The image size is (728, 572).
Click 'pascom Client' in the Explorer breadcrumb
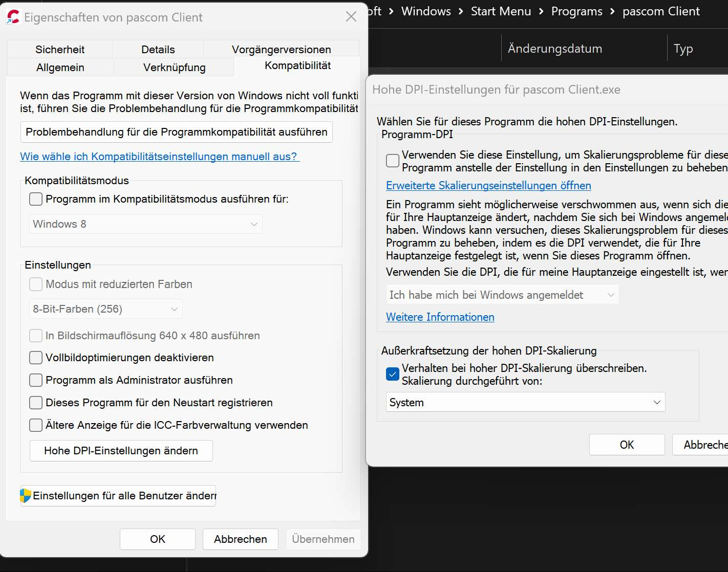point(661,11)
